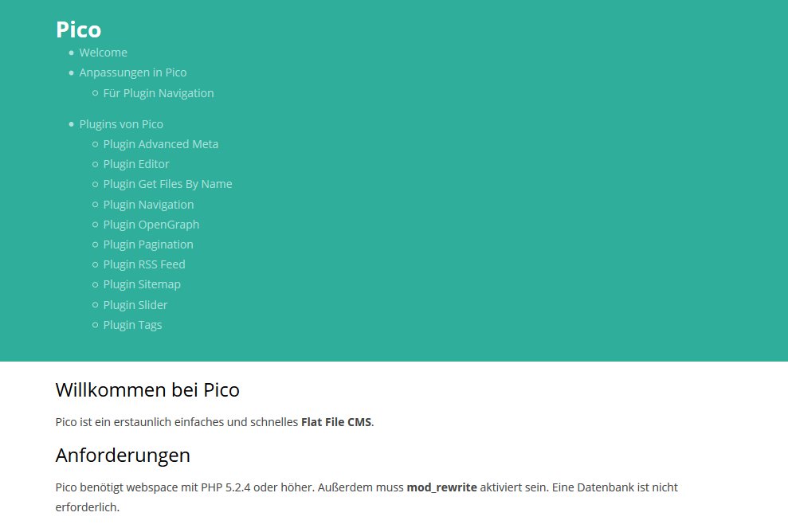Open the Plugin OpenGraph link

pyautogui.click(x=151, y=225)
